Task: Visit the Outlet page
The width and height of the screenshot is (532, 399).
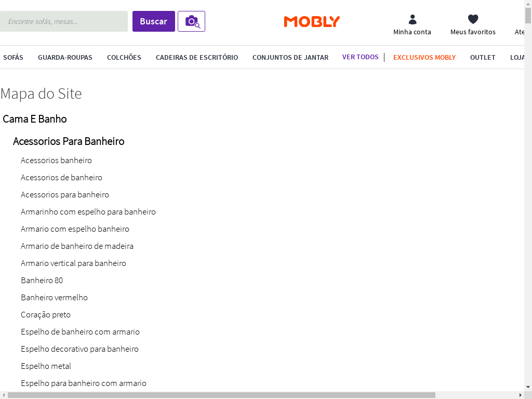Action: 483,58
